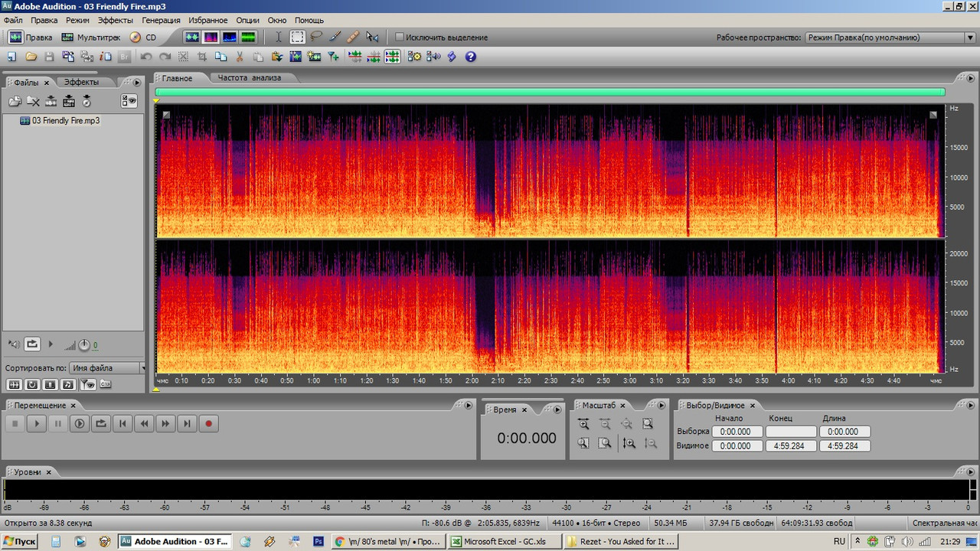The image size is (980, 551).
Task: Open the 'Имя файла' sort dropdown
Action: click(x=107, y=368)
